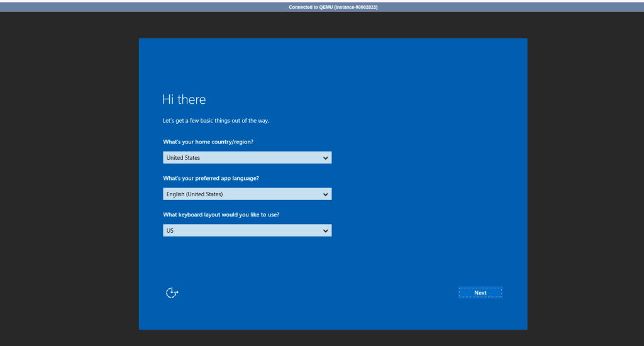Viewport: 644px width, 346px height.
Task: Open the keyboard layout dropdown showing US
Action: tap(247, 230)
